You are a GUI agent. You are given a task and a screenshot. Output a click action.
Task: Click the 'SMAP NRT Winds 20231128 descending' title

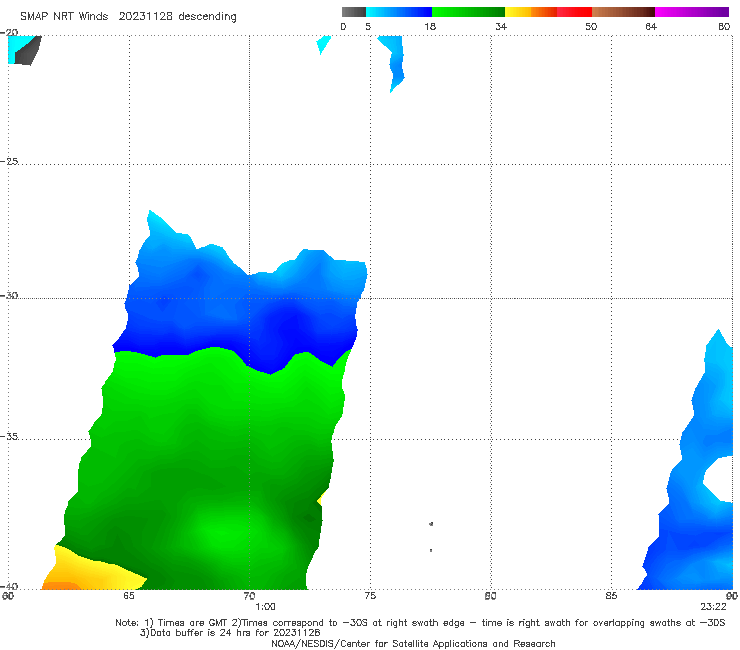128,16
